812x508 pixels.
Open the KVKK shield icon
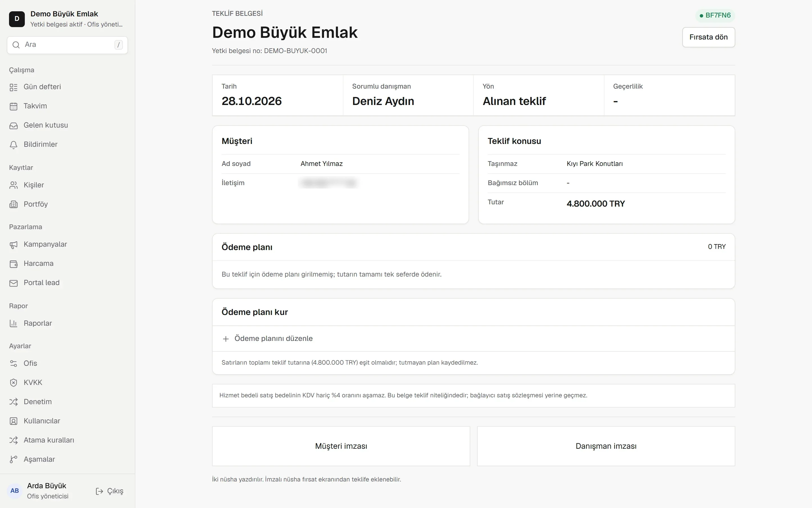14,383
